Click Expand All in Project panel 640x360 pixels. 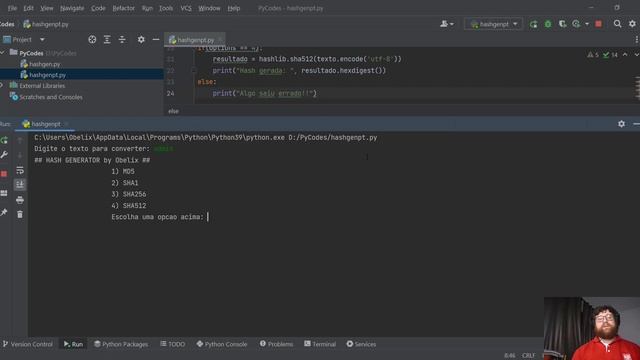tap(107, 40)
